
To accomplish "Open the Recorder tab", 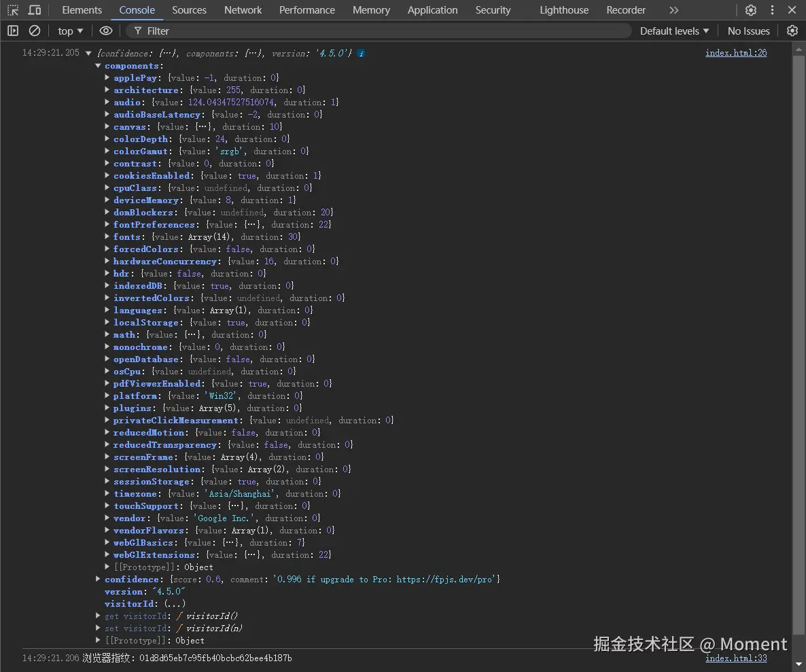I will pyautogui.click(x=626, y=10).
